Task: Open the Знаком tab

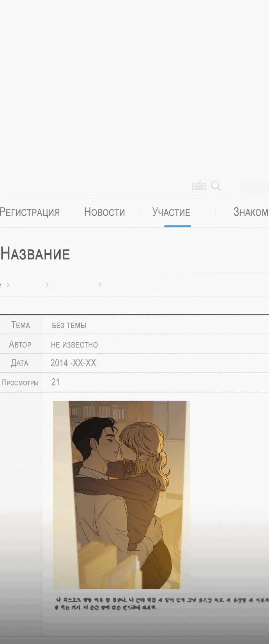Action: [251, 212]
